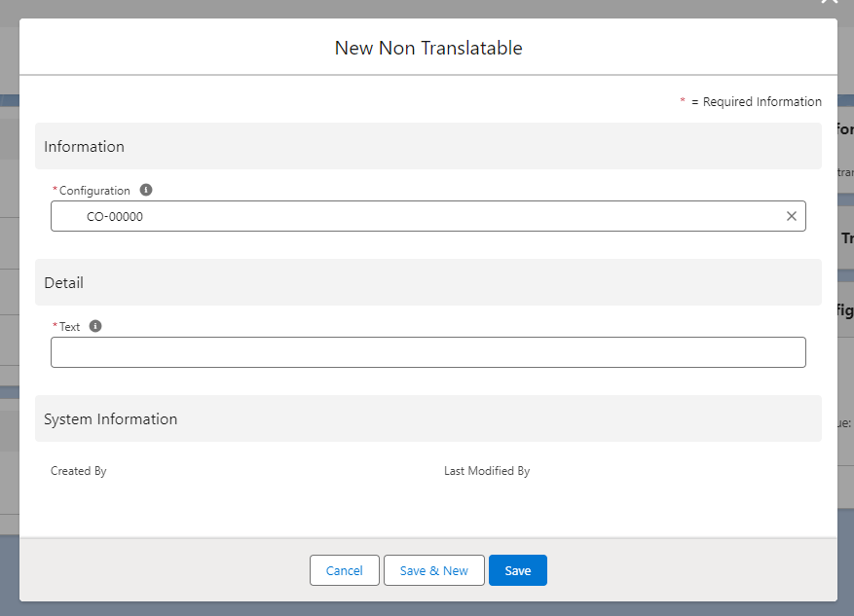The width and height of the screenshot is (854, 616).
Task: Cancel the new record form
Action: pos(344,570)
